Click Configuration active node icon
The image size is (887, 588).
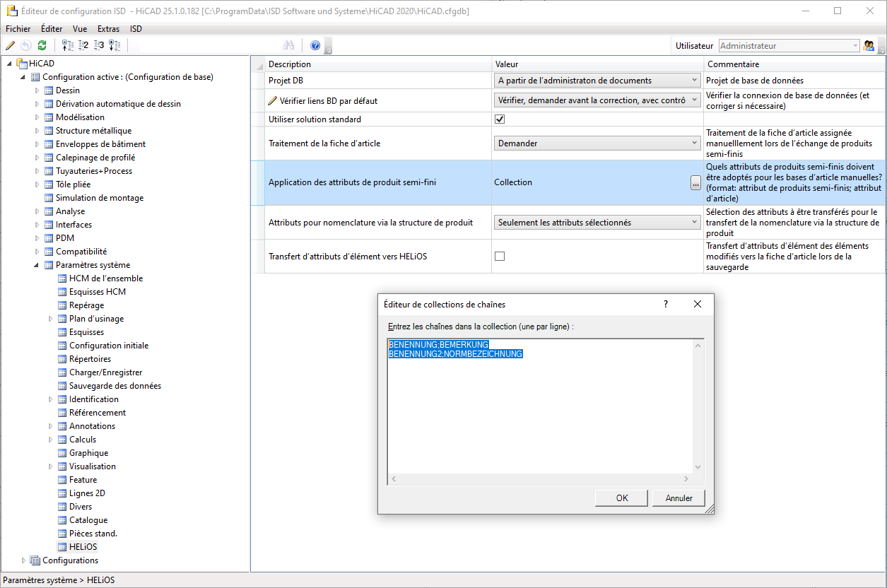click(x=35, y=77)
